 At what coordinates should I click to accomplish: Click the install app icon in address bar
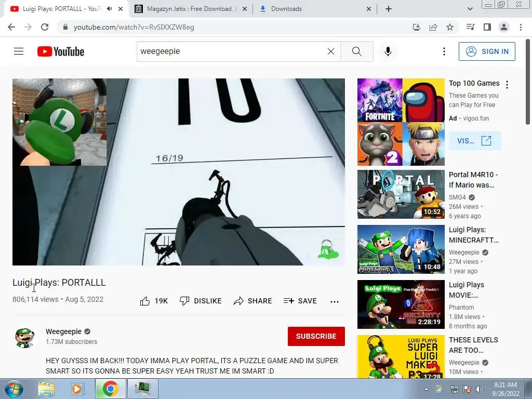(x=416, y=27)
